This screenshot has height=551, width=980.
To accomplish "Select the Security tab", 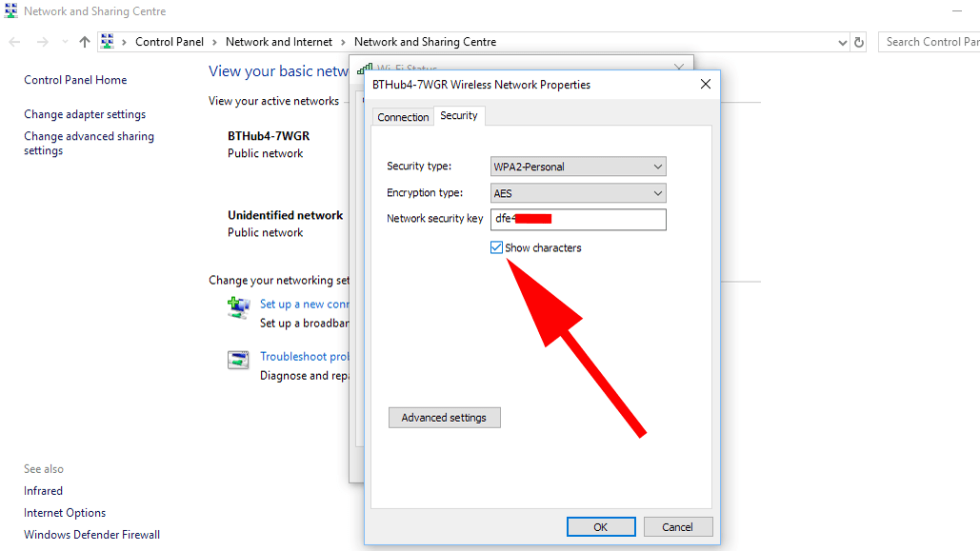I will click(459, 115).
